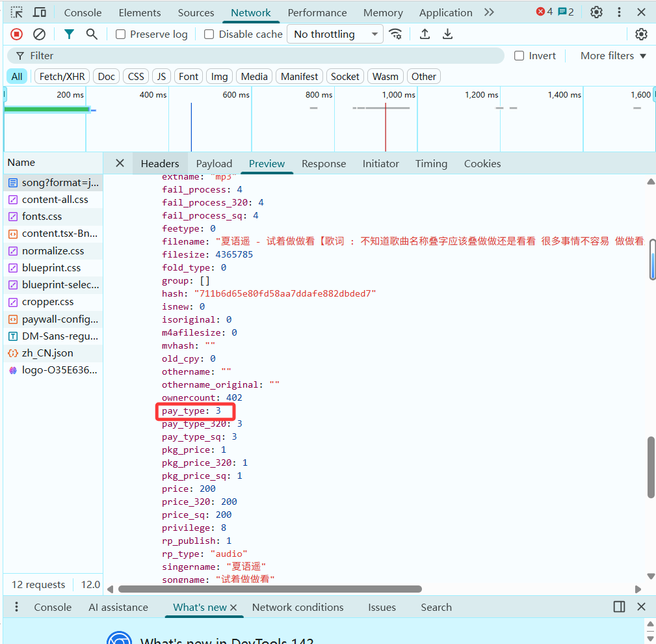Enable the Preserve log checkbox
The image size is (656, 644).
(x=120, y=34)
